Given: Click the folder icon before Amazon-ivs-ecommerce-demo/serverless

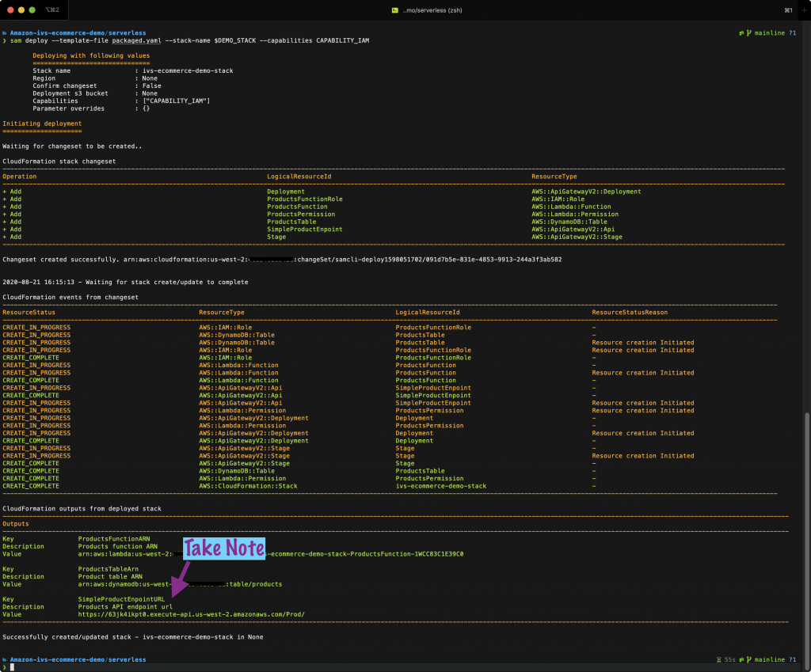Looking at the screenshot, I should tap(6, 33).
